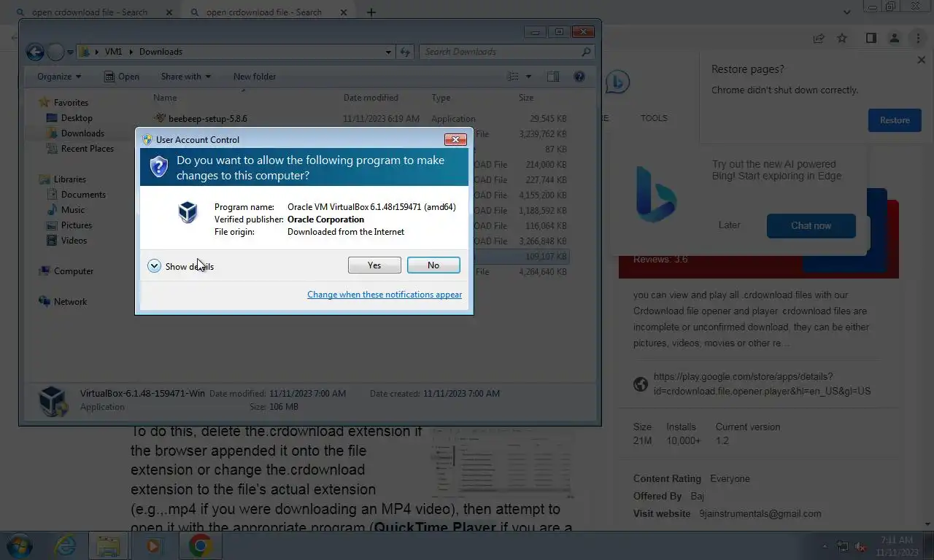Click Open in the Explorer toolbar
This screenshot has width=934, height=560.
(x=121, y=77)
